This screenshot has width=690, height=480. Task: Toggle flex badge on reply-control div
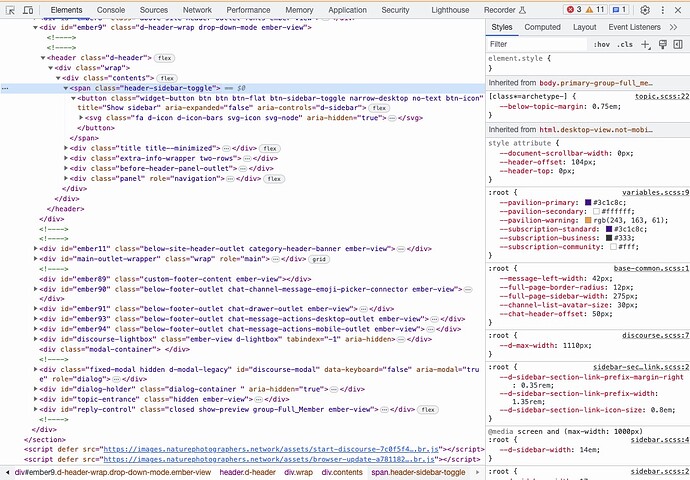tap(428, 410)
